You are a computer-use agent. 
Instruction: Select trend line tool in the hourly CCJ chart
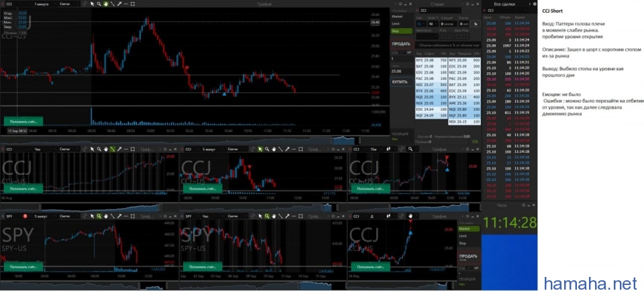[112, 149]
